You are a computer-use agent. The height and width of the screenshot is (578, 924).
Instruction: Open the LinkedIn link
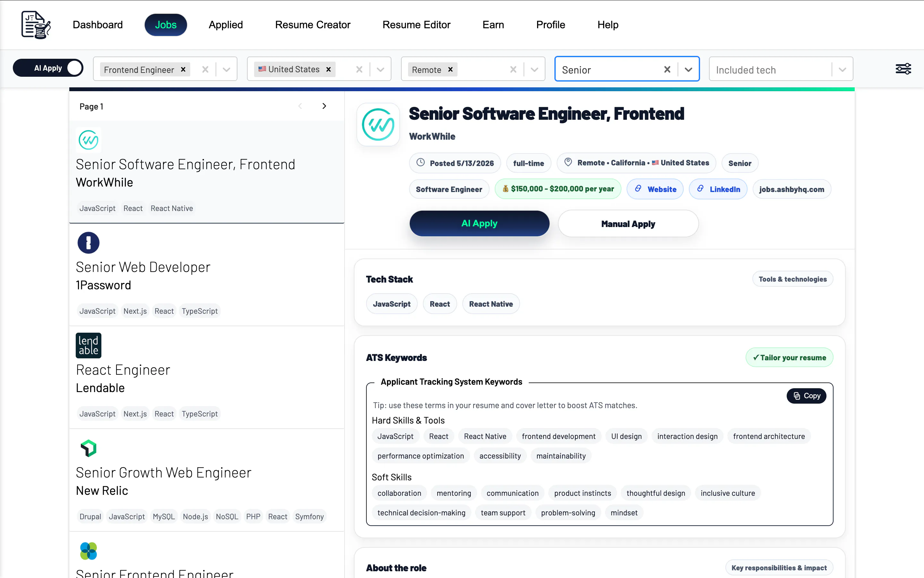pyautogui.click(x=718, y=189)
